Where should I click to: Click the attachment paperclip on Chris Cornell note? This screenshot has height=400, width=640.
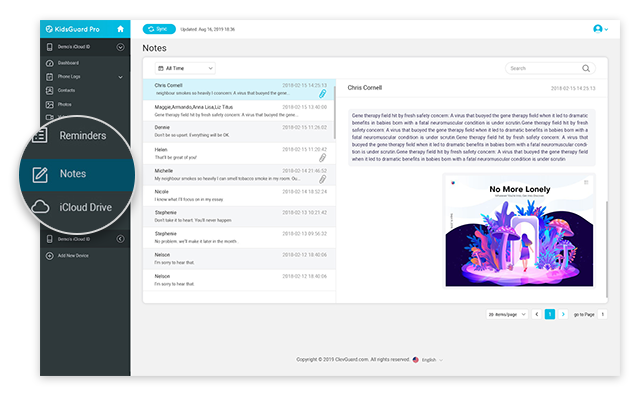(x=322, y=94)
